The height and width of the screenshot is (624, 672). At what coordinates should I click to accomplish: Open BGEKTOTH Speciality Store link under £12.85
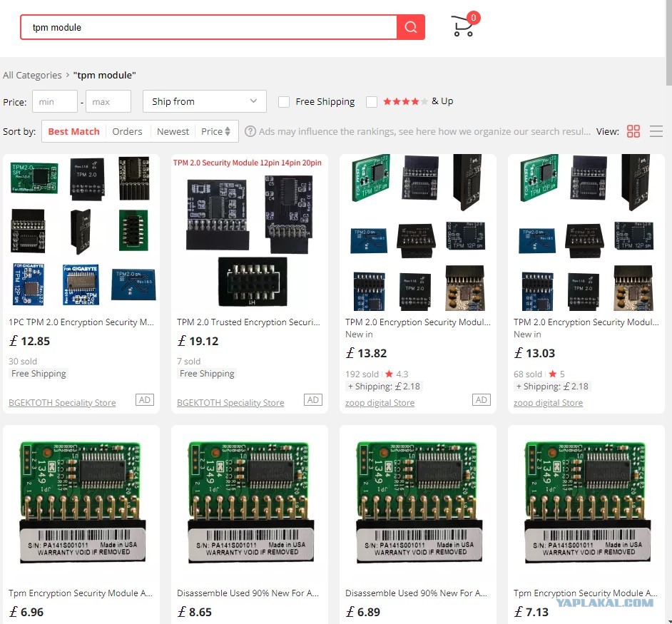tap(62, 403)
